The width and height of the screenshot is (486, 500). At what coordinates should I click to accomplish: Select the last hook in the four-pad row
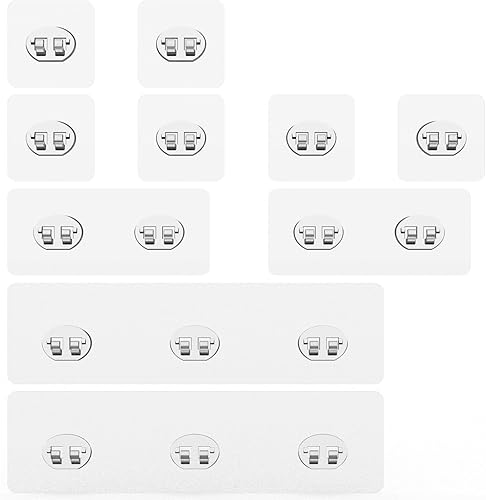click(441, 138)
